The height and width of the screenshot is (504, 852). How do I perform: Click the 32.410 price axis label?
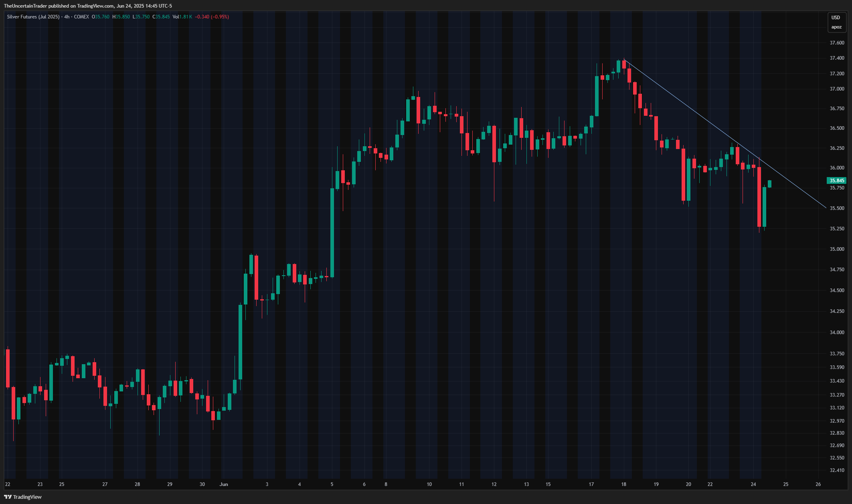[x=837, y=470]
